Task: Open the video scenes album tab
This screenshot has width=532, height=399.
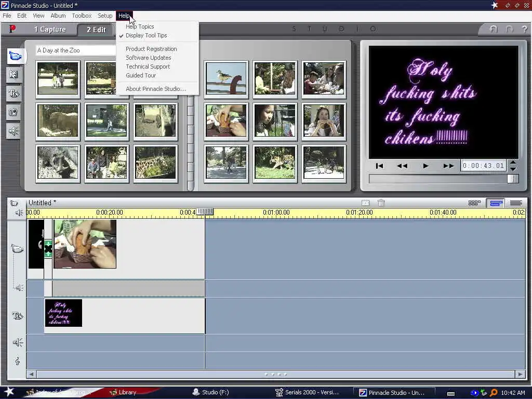Action: coord(15,56)
